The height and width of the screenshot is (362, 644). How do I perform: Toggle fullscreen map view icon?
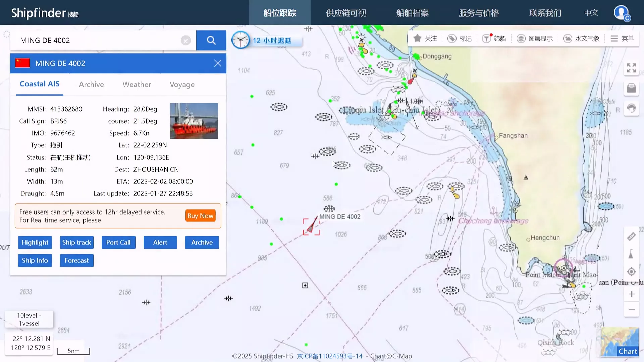(x=631, y=68)
